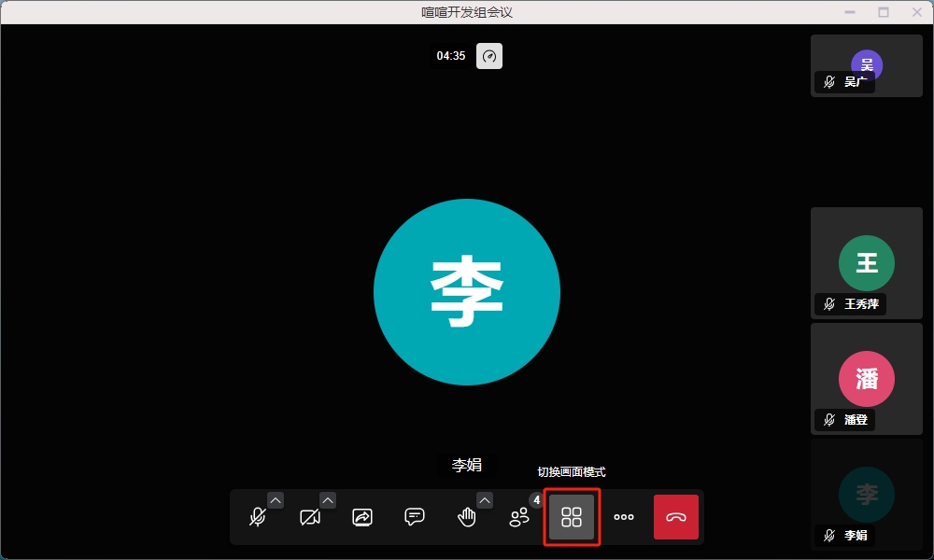The width and height of the screenshot is (934, 560).
Task: Expand the raise hand reactions arrow
Action: point(485,500)
